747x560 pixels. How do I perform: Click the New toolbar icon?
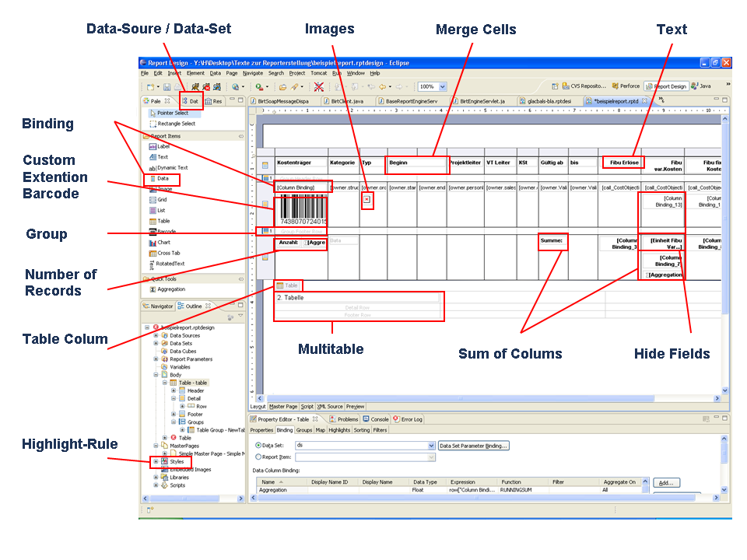pyautogui.click(x=150, y=86)
